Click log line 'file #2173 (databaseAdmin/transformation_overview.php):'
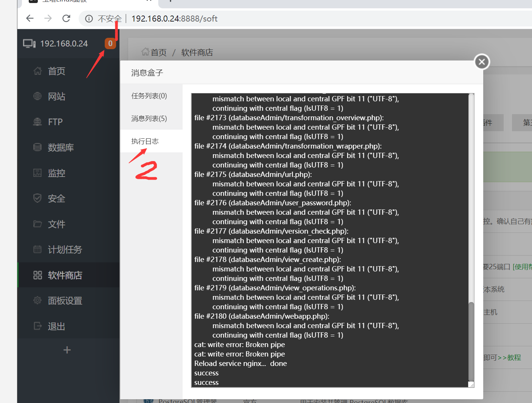Viewport: 532px width, 403px height. [289, 118]
